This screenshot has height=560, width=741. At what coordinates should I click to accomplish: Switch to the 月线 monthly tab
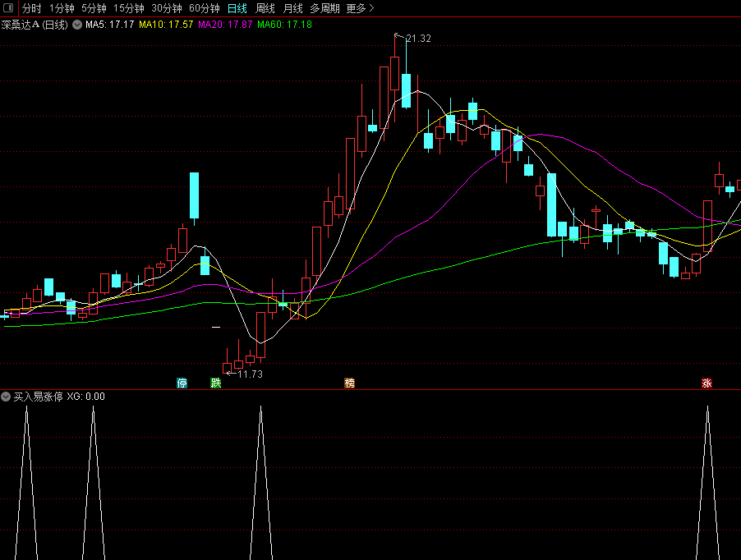click(292, 8)
